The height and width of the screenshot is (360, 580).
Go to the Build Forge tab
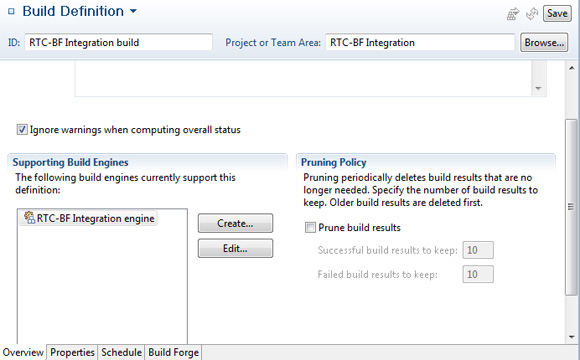173,352
